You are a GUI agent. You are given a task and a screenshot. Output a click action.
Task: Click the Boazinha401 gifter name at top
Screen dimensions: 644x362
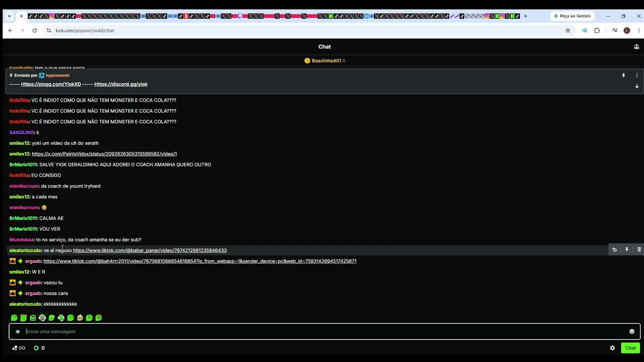click(327, 61)
